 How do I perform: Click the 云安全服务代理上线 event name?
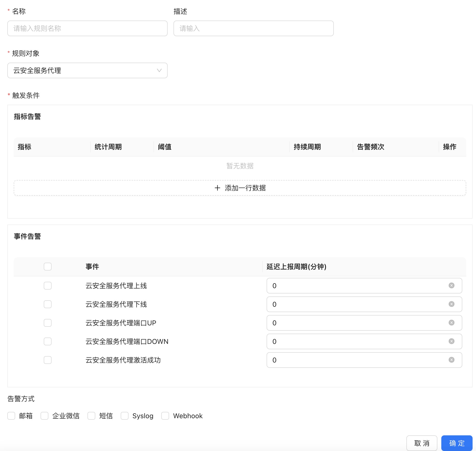click(x=116, y=285)
